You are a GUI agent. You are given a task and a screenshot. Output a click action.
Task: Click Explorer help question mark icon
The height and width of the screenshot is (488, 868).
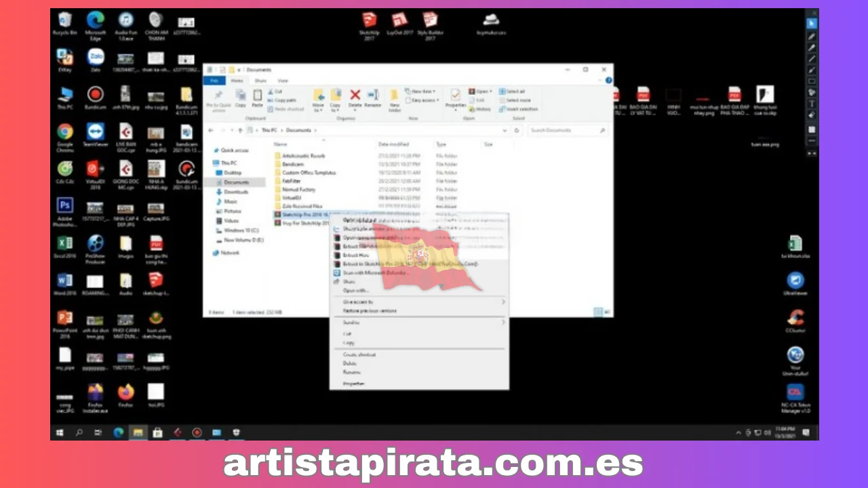pos(608,80)
